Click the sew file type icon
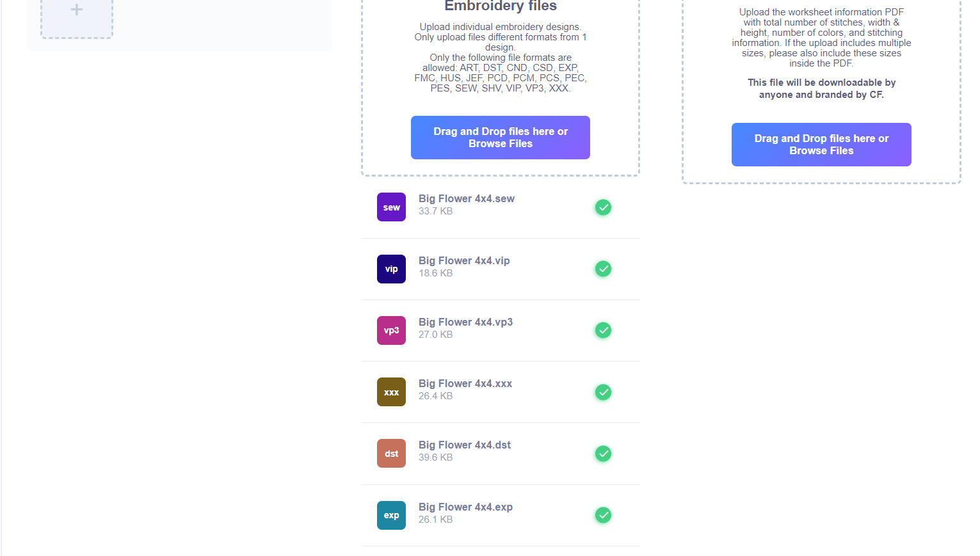This screenshot has width=980, height=556. tap(391, 207)
